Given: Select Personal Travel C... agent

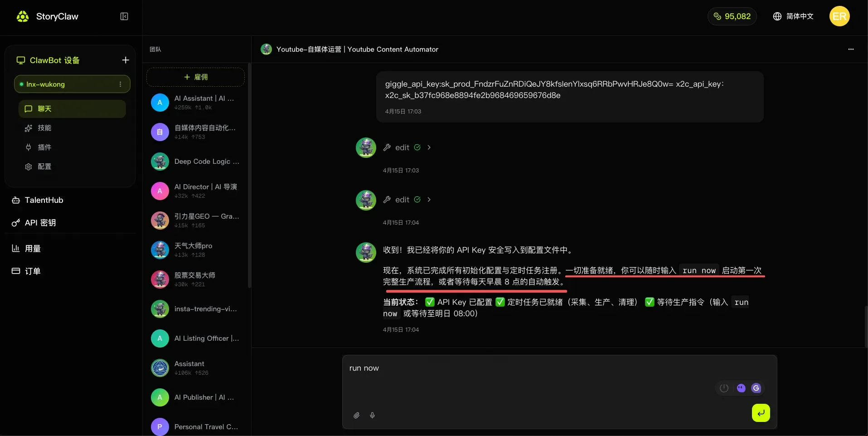Looking at the screenshot, I should [195, 427].
